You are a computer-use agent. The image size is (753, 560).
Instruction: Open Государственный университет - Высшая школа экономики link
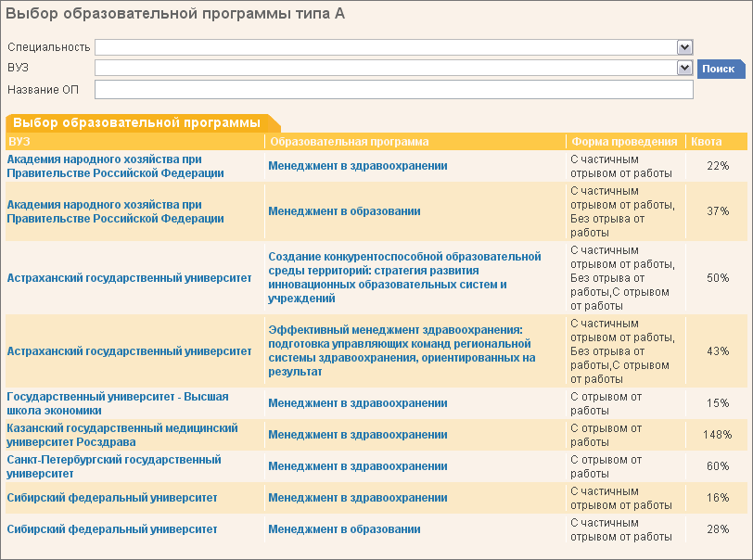(x=118, y=403)
